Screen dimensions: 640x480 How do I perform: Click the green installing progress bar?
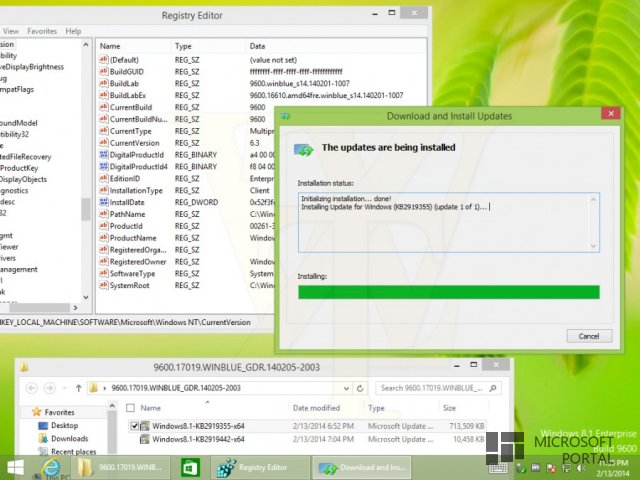point(449,292)
